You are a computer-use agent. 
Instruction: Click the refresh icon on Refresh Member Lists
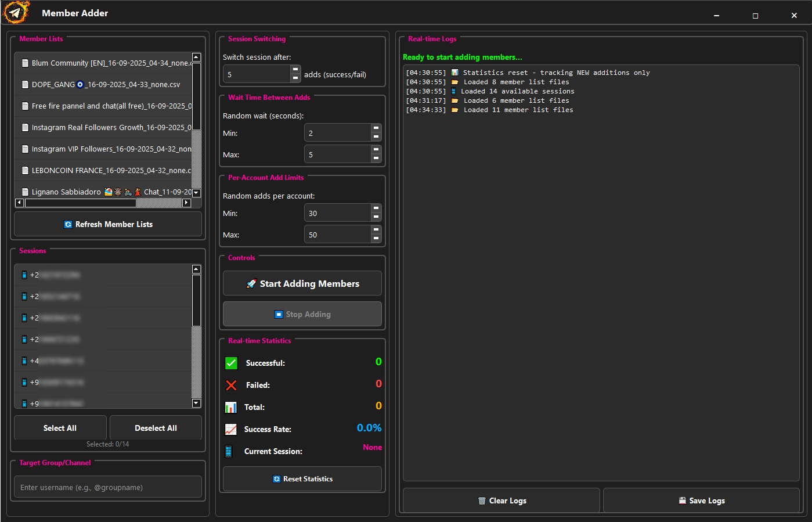68,224
